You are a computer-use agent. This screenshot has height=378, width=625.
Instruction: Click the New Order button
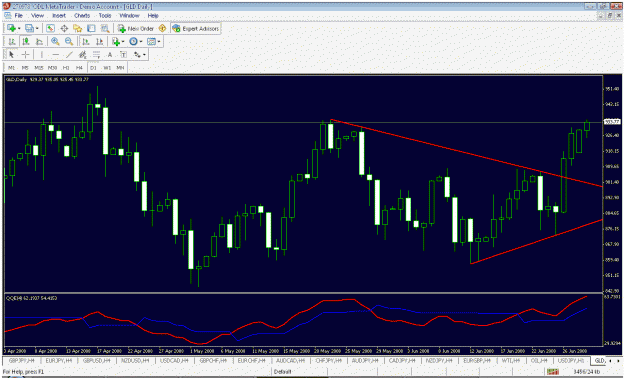136,28
